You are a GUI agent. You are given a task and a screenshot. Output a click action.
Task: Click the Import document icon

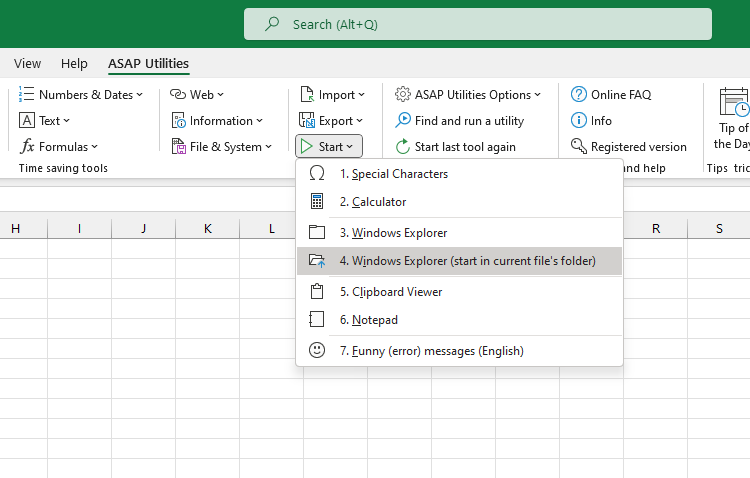coord(307,94)
